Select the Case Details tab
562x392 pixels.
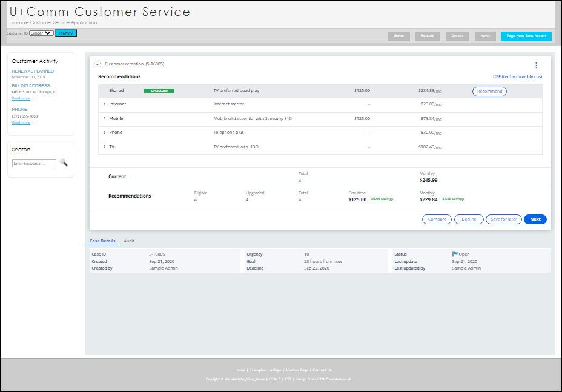point(102,241)
